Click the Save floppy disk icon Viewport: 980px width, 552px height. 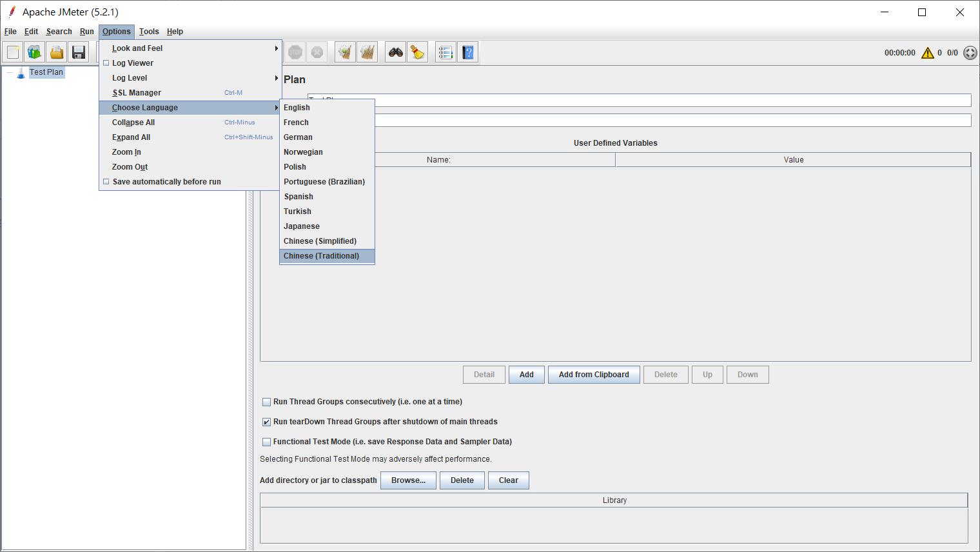(x=79, y=52)
